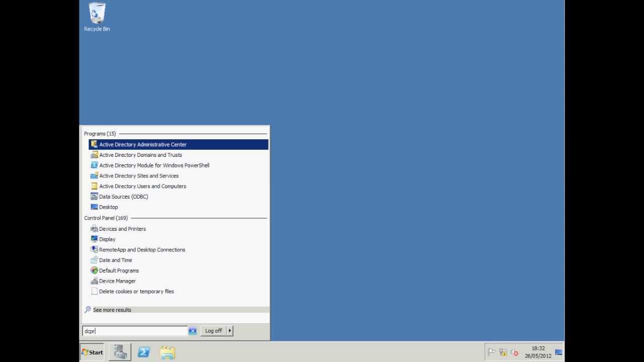Image resolution: width=644 pixels, height=362 pixels.
Task: Open Devices and Printers
Action: [179, 229]
